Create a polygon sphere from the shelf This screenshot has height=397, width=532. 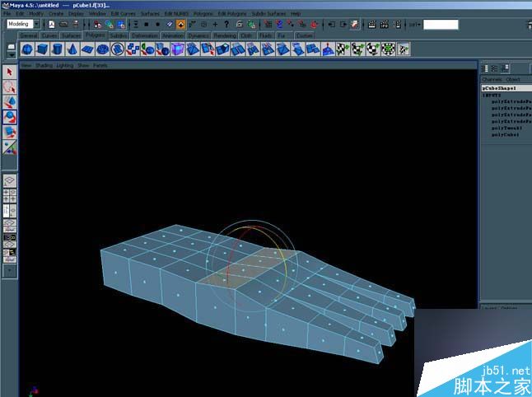[x=27, y=49]
